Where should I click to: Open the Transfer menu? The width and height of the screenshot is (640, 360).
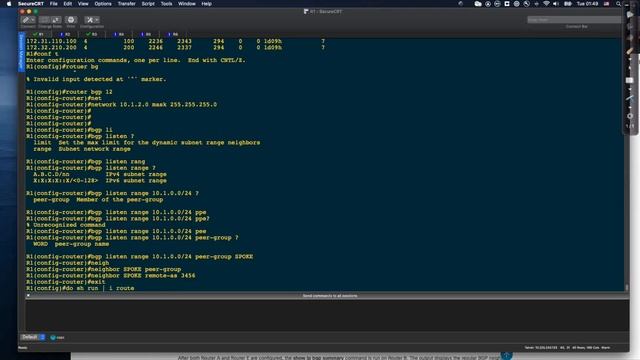tap(127, 4)
